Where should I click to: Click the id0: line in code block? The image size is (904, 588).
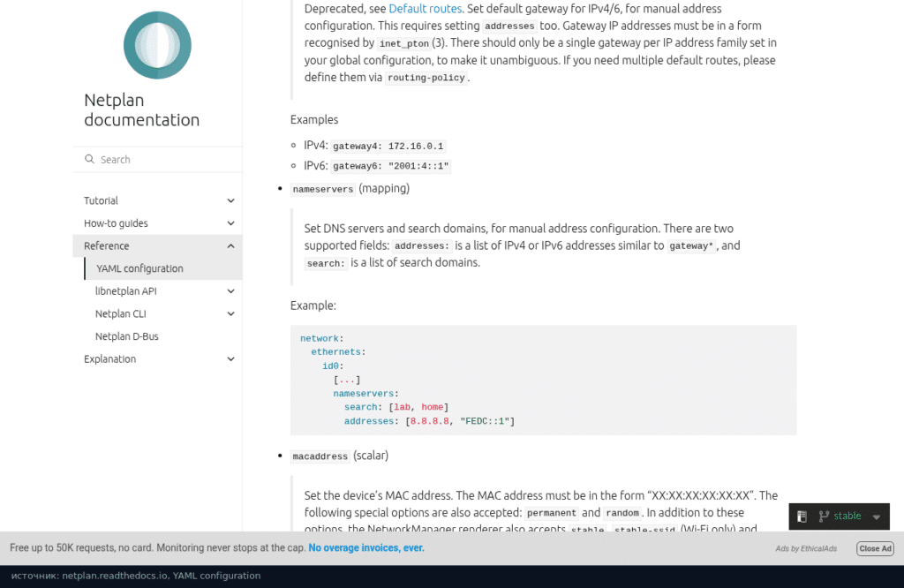(333, 366)
